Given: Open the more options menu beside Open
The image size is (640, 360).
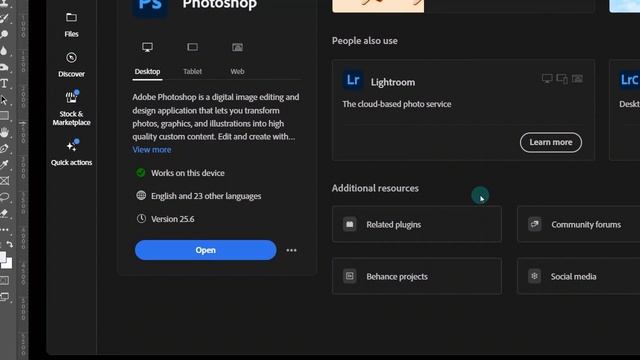Looking at the screenshot, I should click(x=291, y=250).
